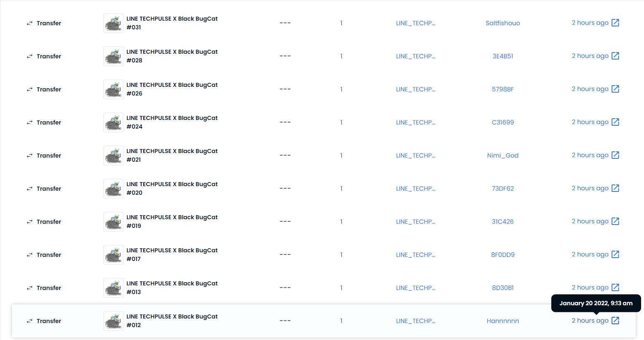
Task: Open wallet address 8F0DD9 link
Action: click(503, 255)
